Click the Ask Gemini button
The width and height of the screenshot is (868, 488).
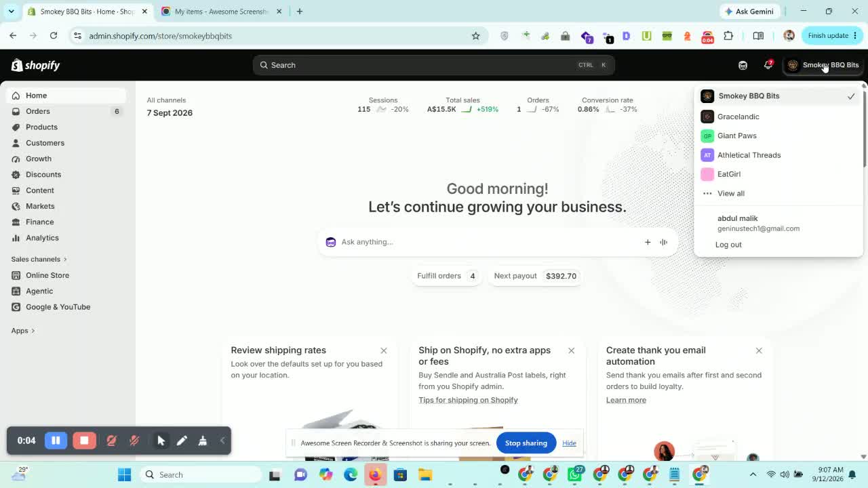[749, 12]
